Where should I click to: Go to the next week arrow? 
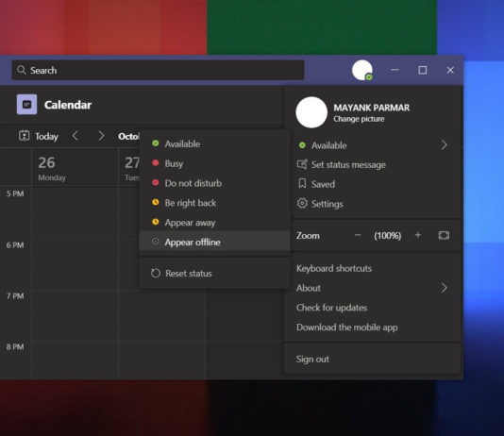pos(101,136)
